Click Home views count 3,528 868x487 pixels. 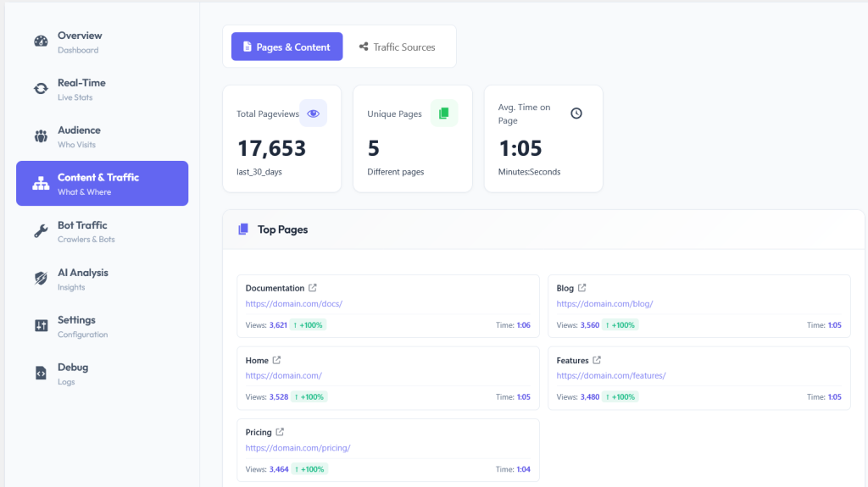coord(279,397)
